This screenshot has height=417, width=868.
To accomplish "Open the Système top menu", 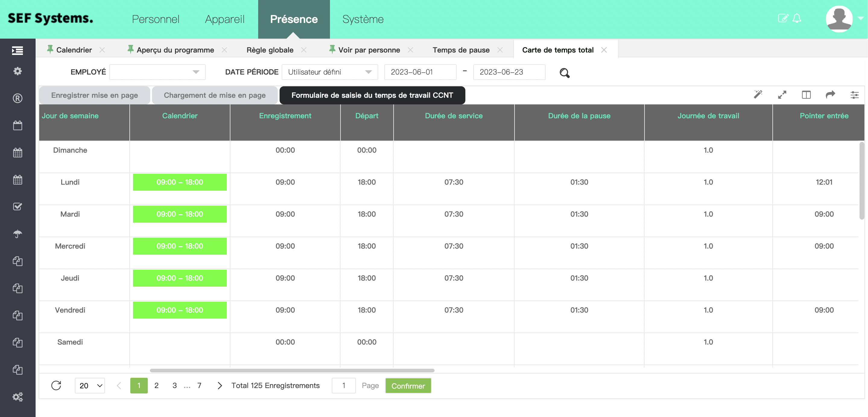I will point(363,19).
